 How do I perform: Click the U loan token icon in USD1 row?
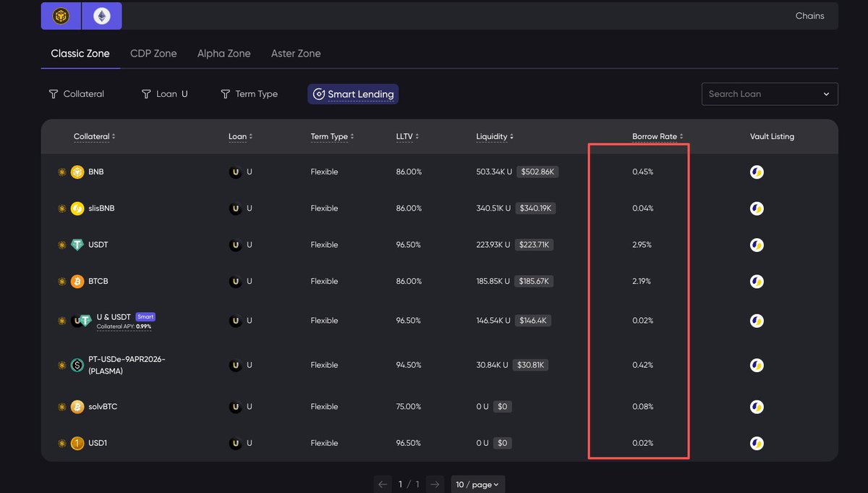click(x=235, y=443)
